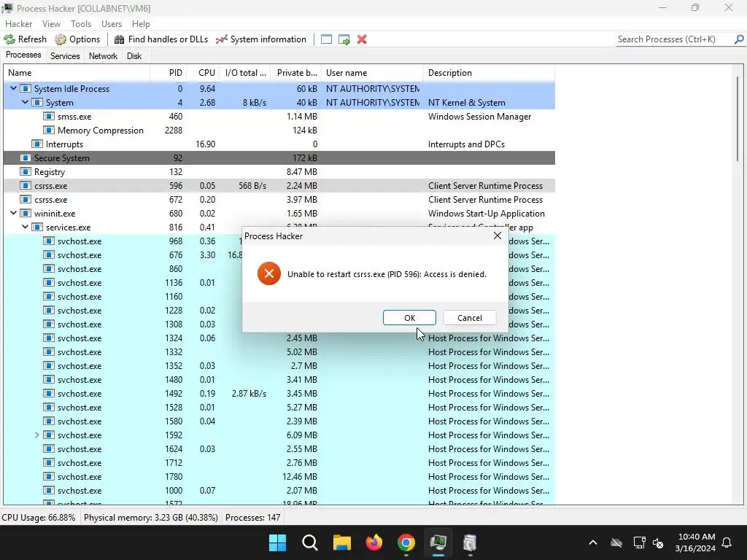Click Process Hacker taskbar icon

click(x=438, y=542)
